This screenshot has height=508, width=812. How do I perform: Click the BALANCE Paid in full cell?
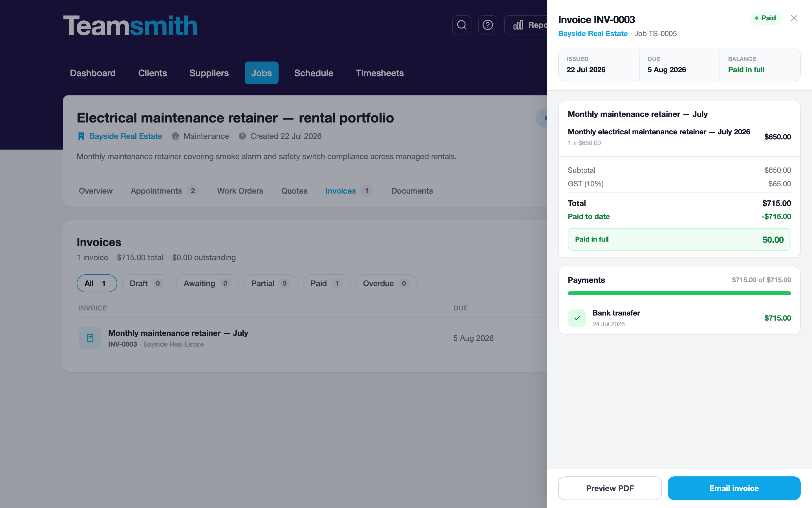point(760,65)
